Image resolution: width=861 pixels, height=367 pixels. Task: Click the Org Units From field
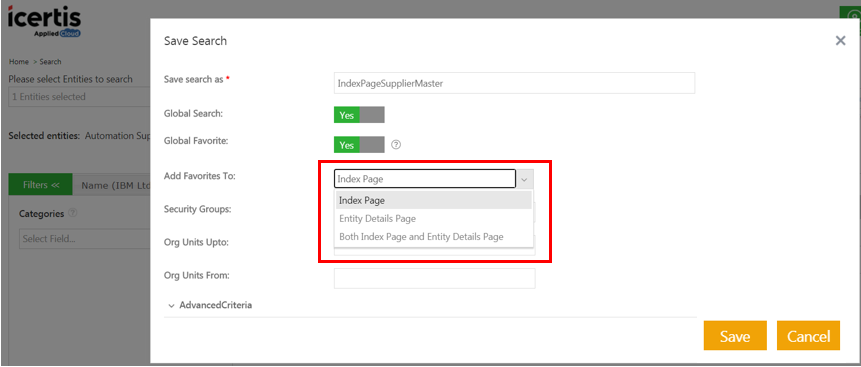click(x=434, y=279)
